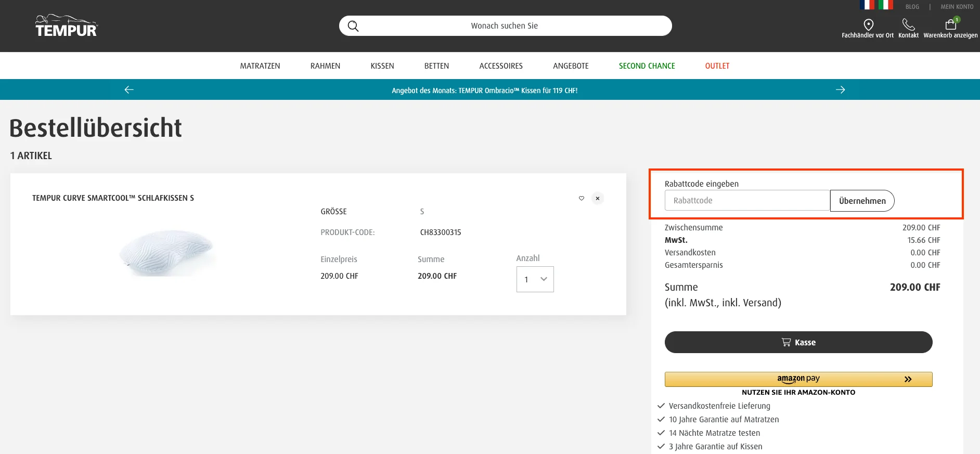
Task: Click the Zwischensumme amount 209.00 CHF
Action: tap(921, 228)
